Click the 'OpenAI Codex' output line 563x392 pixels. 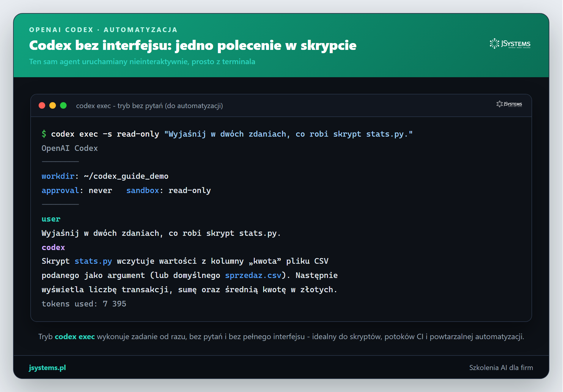70,148
